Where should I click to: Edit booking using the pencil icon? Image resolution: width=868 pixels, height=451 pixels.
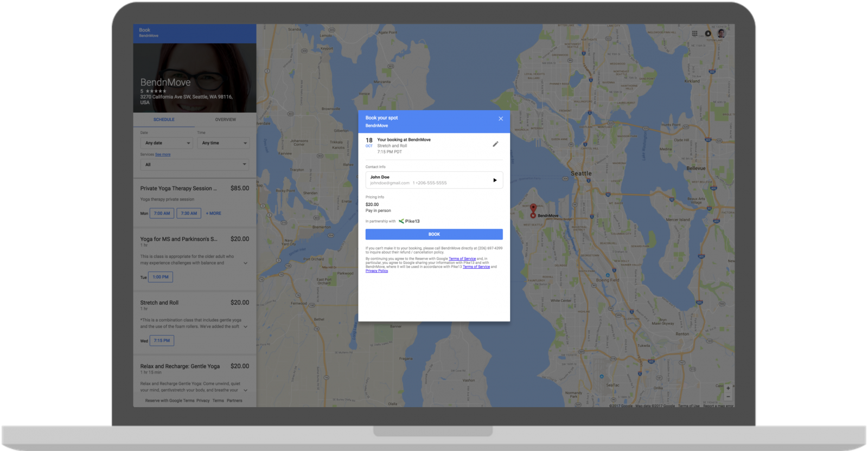point(495,144)
